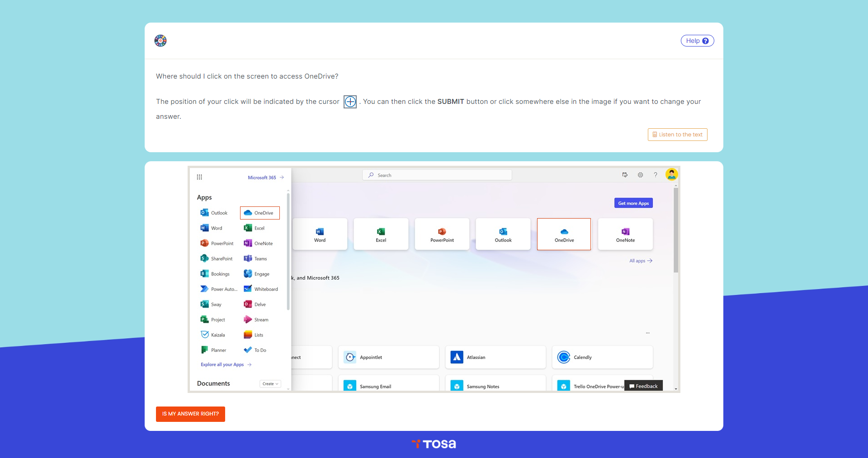Click the Excel tile on the main page
This screenshot has height=458, width=868.
[x=381, y=234]
